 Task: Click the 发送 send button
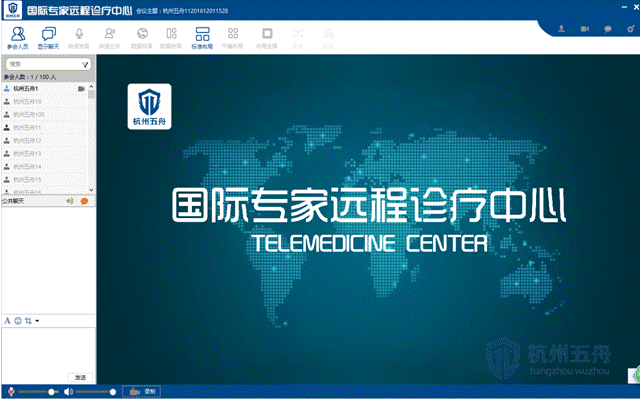[x=80, y=377]
